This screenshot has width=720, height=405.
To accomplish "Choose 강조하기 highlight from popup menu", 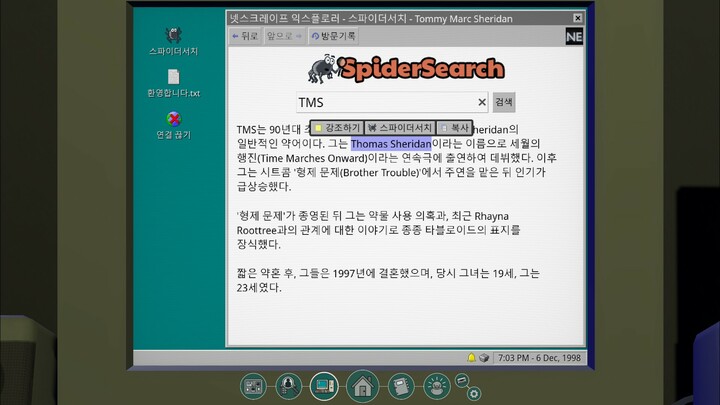I will click(337, 128).
